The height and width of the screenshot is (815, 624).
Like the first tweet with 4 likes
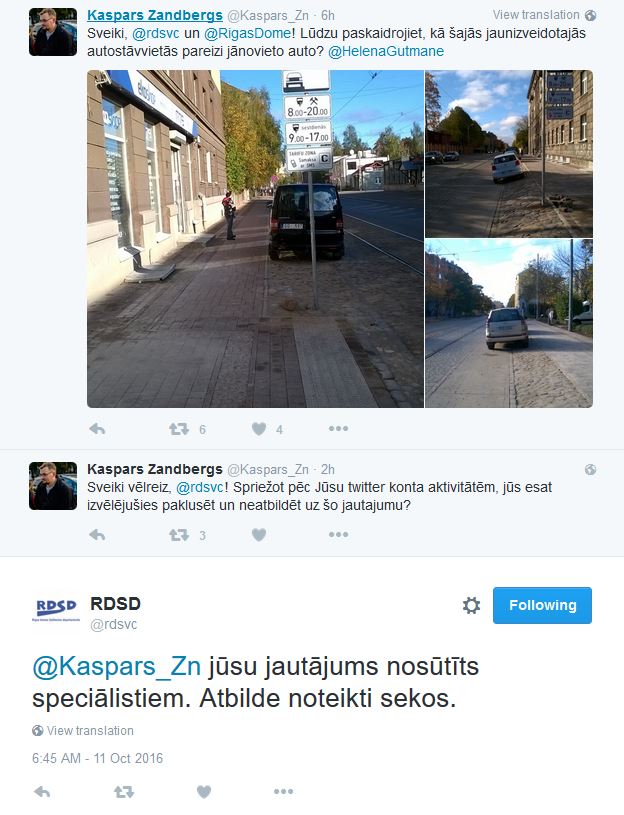tap(259, 429)
